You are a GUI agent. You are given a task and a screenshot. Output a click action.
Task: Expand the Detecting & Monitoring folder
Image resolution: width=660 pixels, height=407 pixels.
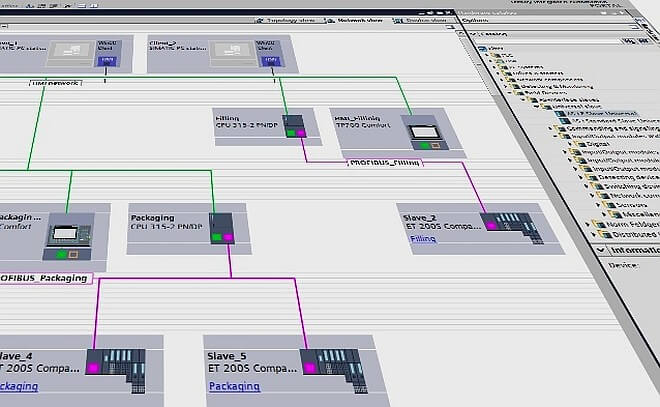pos(506,86)
